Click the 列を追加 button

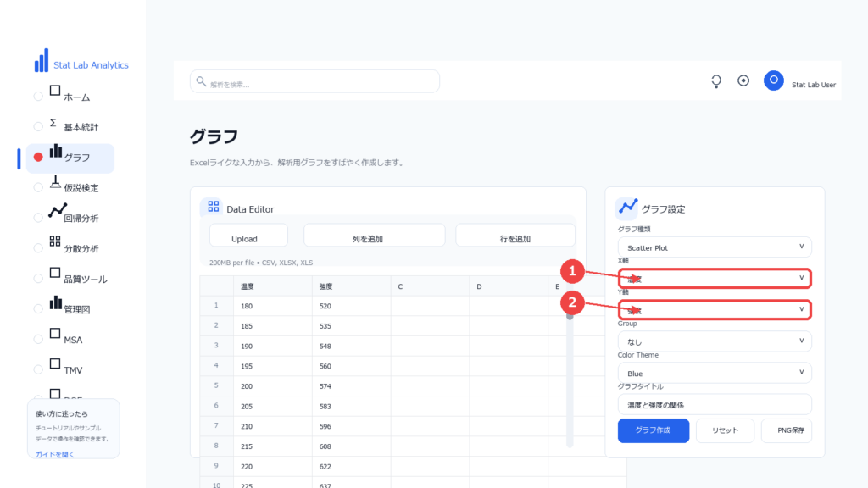[x=374, y=236]
